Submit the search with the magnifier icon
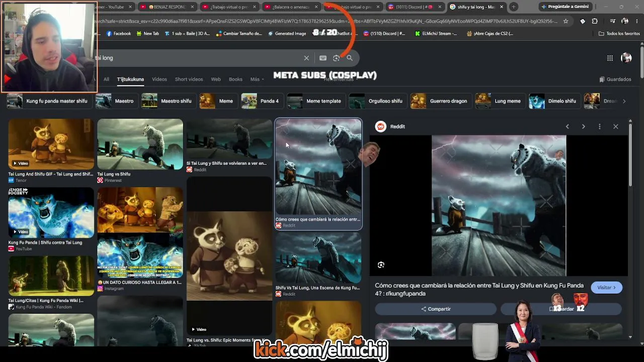This screenshot has width=644, height=362. pos(350,58)
